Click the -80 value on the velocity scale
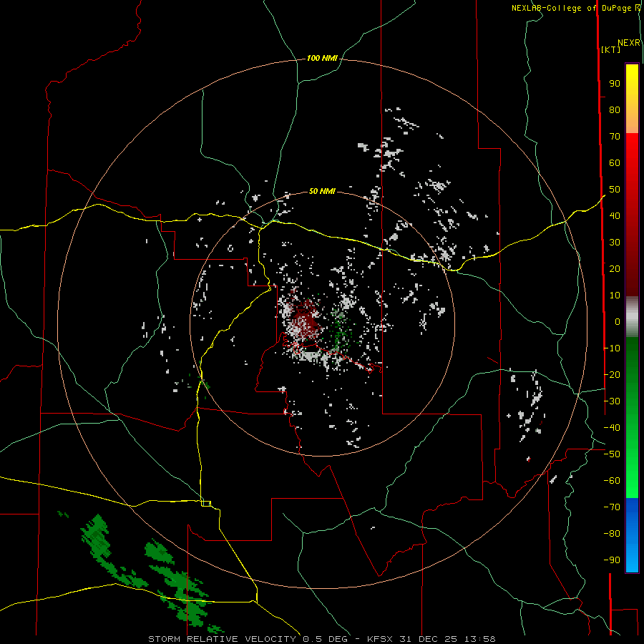Viewport: 644px width, 644px height. coord(612,534)
